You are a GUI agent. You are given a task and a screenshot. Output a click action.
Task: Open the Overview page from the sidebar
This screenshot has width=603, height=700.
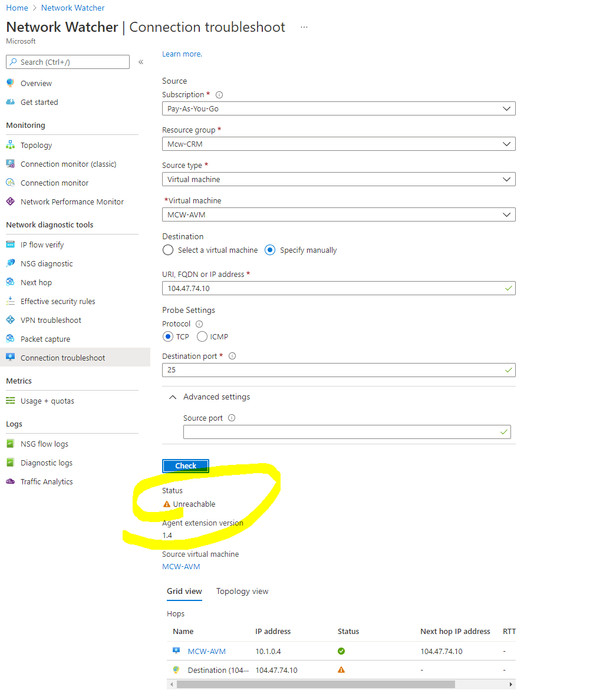(36, 83)
